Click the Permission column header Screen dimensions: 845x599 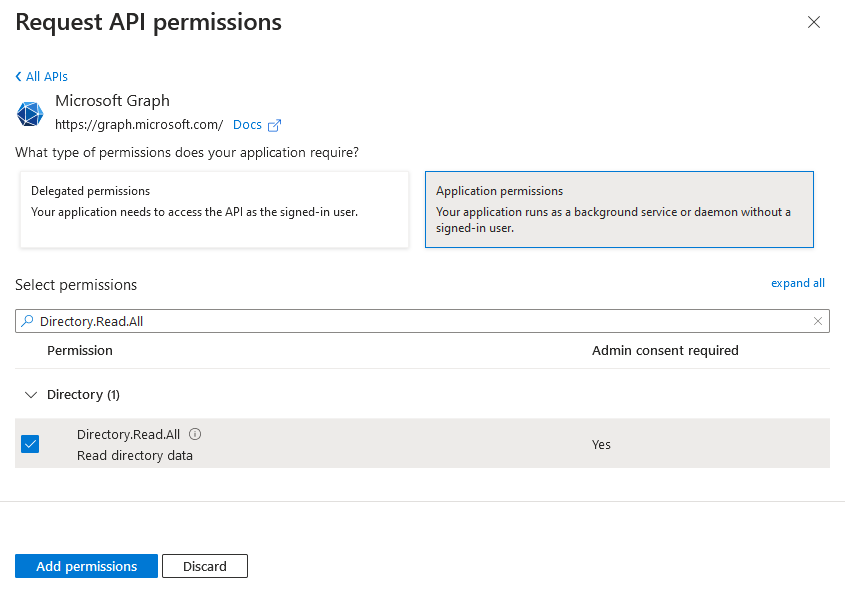pos(80,350)
